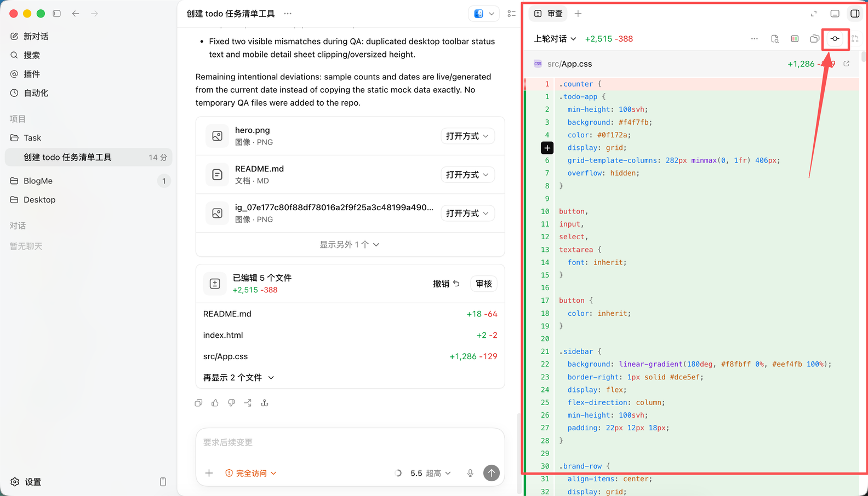
Task: Go forward with the right arrow
Action: pos(94,14)
